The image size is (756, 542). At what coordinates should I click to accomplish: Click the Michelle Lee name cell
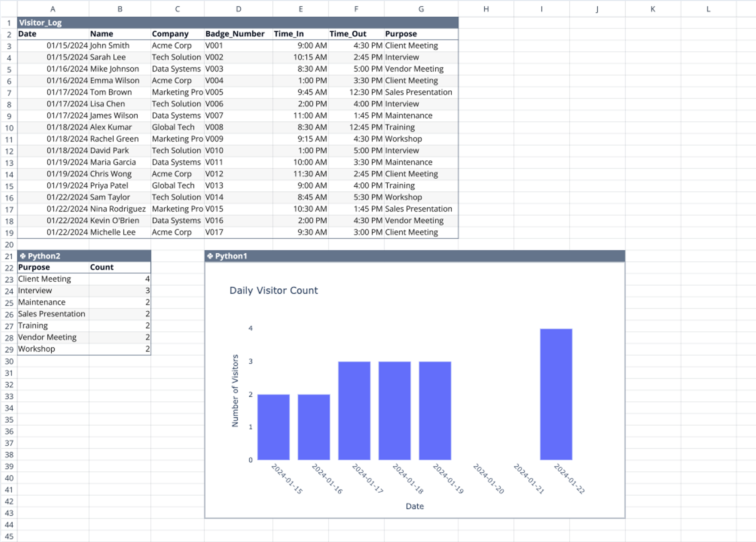click(120, 232)
